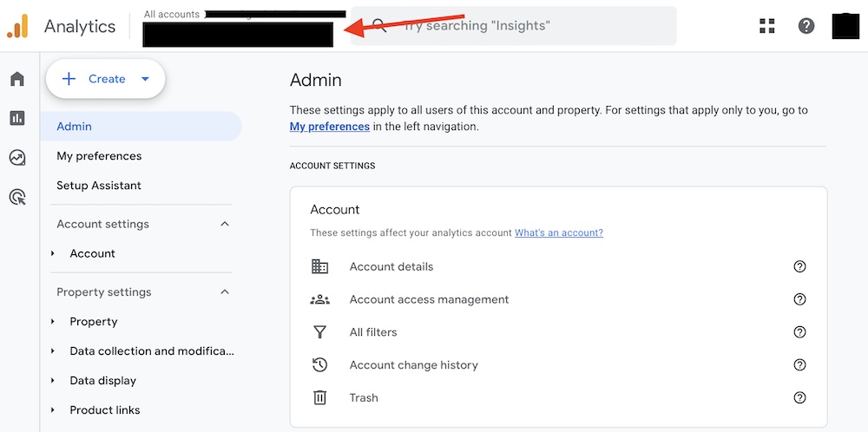Viewport: 868px width, 432px height.
Task: Open Product links in navigation
Action: pyautogui.click(x=105, y=409)
